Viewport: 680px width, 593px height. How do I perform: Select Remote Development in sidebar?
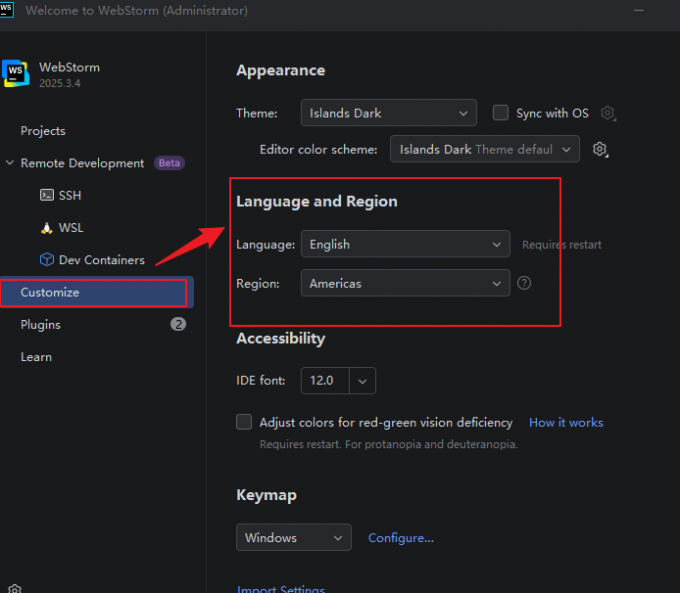point(82,163)
